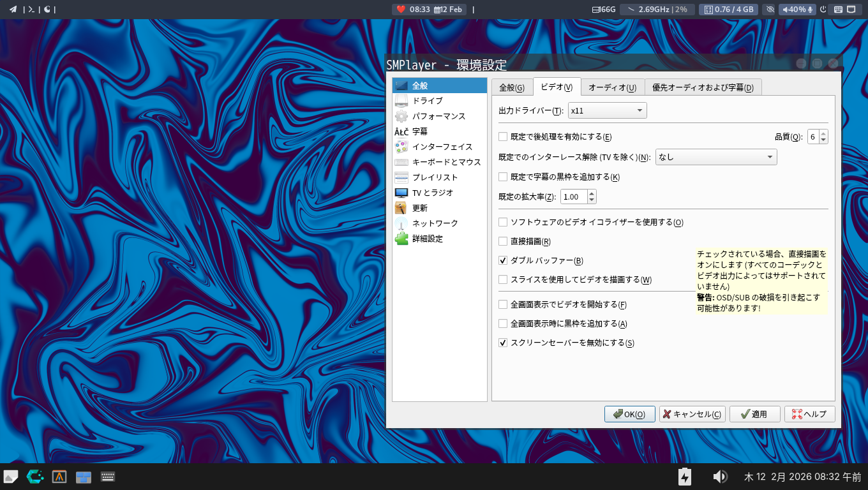868x490 pixels.
Task: Enable 既定で字幕の黒枠を追加する checkbox
Action: click(503, 177)
